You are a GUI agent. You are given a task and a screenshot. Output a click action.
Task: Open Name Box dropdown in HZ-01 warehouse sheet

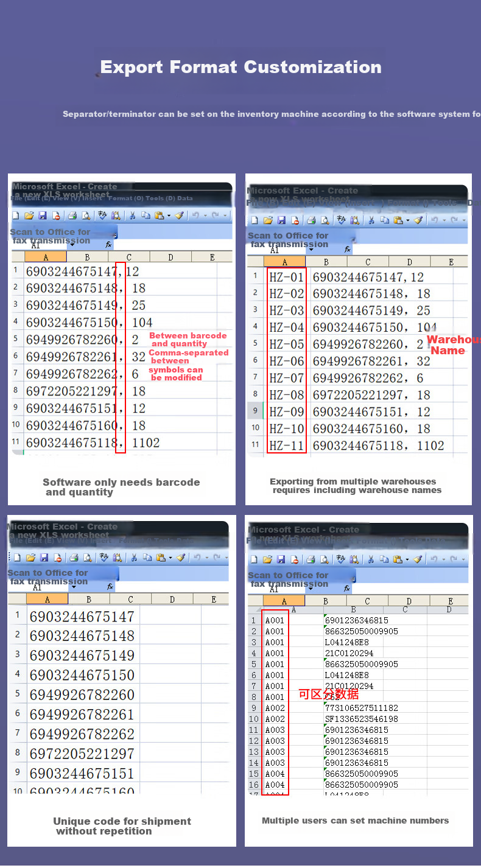coord(311,250)
